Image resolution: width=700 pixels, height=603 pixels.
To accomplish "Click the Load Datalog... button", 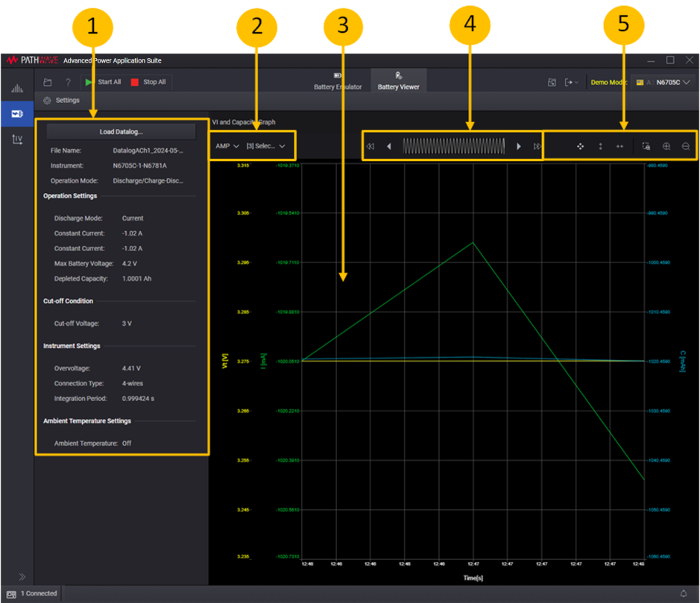I will point(121,132).
